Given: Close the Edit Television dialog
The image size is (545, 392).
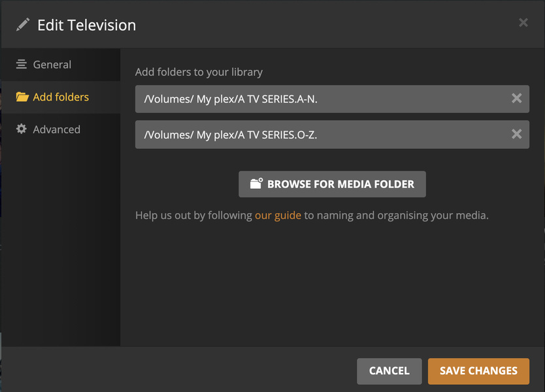Looking at the screenshot, I should [x=523, y=23].
